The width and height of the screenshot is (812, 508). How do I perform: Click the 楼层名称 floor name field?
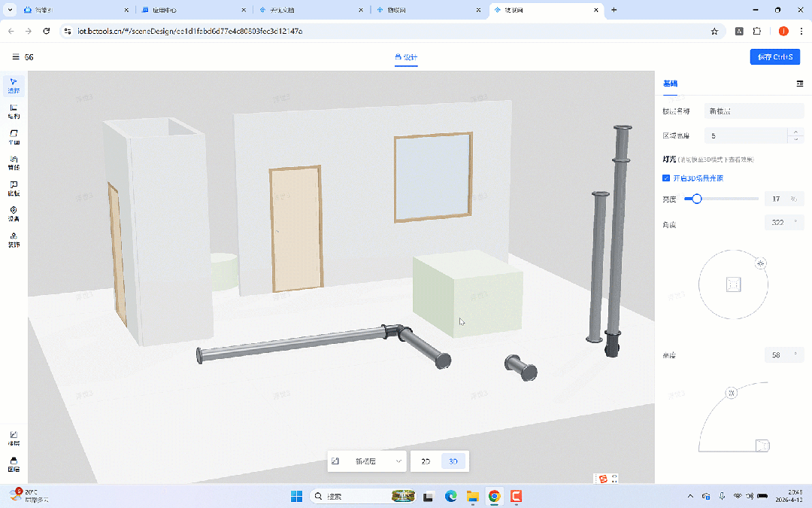click(753, 111)
